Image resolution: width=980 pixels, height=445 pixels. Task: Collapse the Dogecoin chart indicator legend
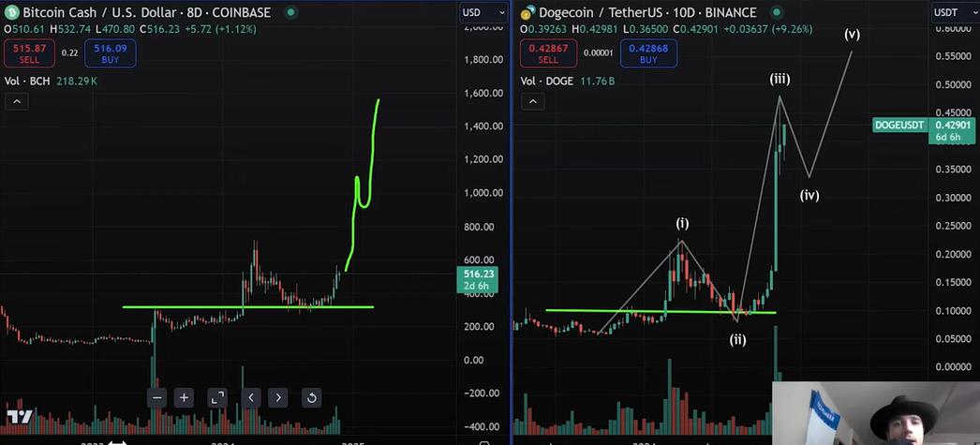click(532, 101)
